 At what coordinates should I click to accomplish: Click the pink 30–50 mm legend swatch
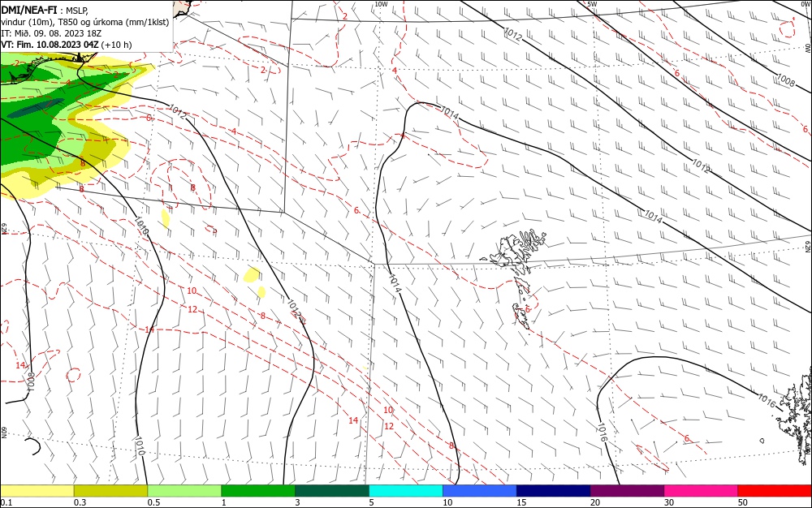click(702, 491)
